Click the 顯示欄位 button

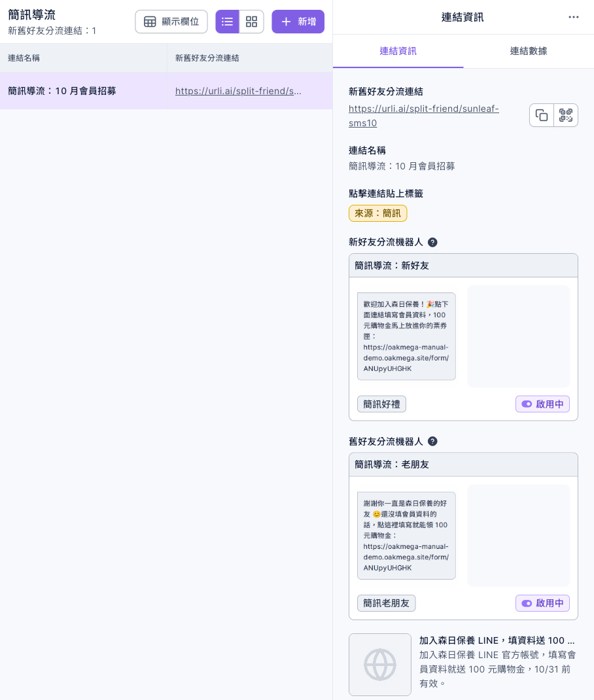click(x=171, y=22)
